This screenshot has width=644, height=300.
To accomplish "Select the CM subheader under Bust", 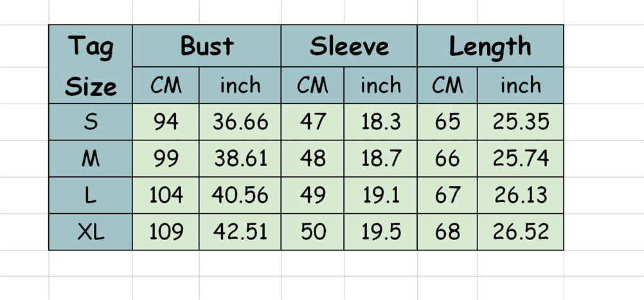I will tap(166, 85).
